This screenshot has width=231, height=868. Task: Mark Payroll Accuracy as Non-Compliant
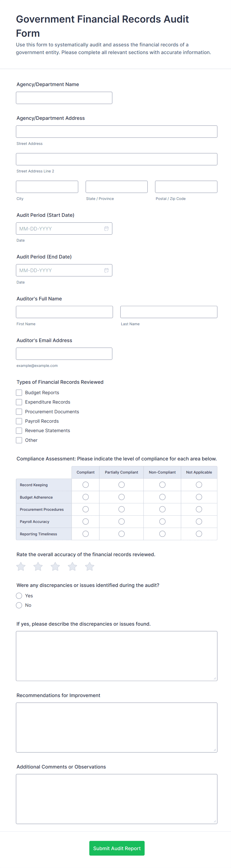coord(162,522)
